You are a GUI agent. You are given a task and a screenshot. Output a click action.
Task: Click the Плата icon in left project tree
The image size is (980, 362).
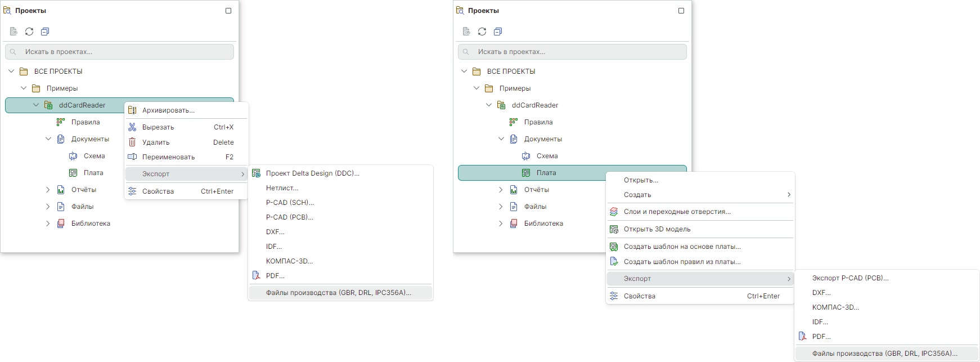coord(73,173)
